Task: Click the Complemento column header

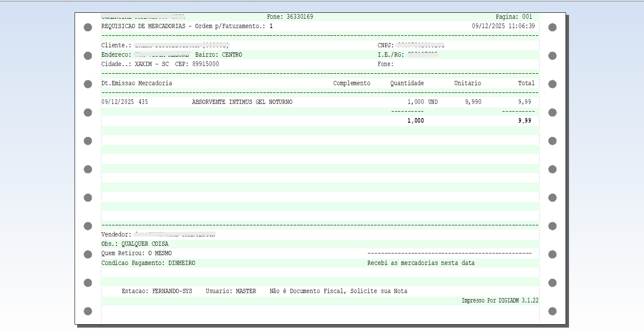Action: pos(352,83)
